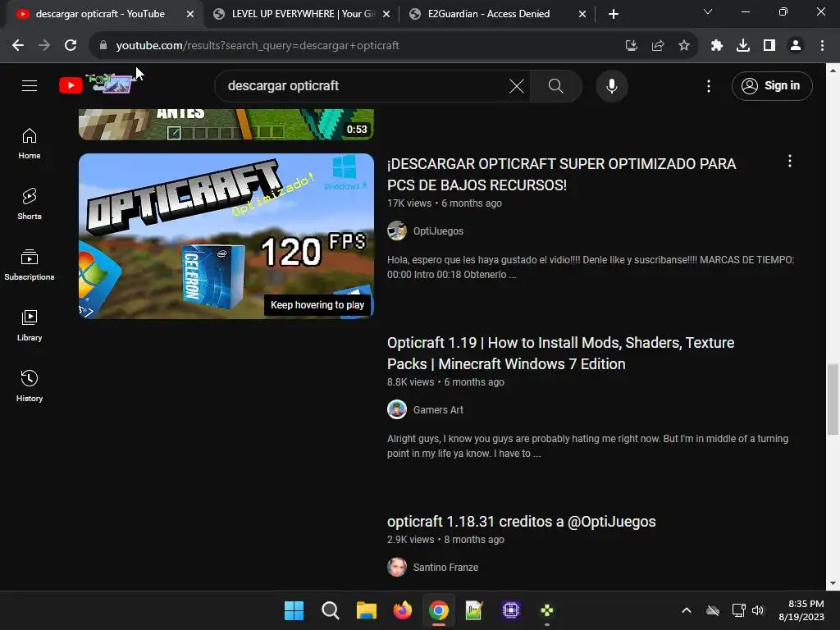The height and width of the screenshot is (630, 840).
Task: Open Library in the sidebar
Action: pos(30,326)
